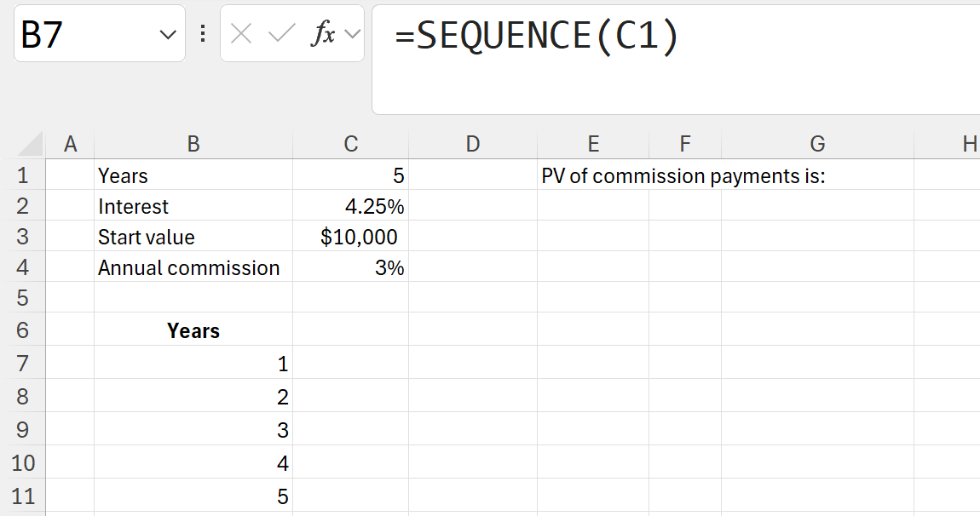Click the Enter checkmark formula icon
Image resolution: width=980 pixels, height=516 pixels.
pyautogui.click(x=280, y=34)
